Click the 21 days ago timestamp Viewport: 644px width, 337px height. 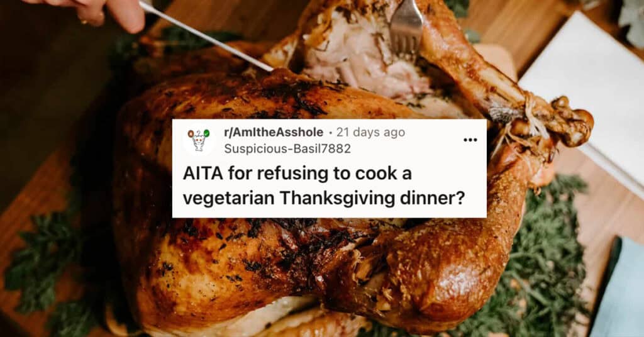[x=370, y=132]
